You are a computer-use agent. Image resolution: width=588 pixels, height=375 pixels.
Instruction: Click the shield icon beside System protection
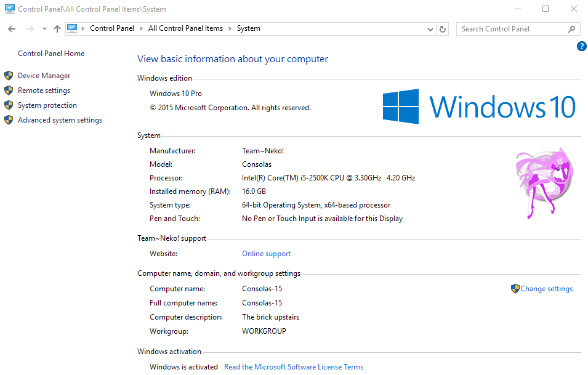coord(9,105)
